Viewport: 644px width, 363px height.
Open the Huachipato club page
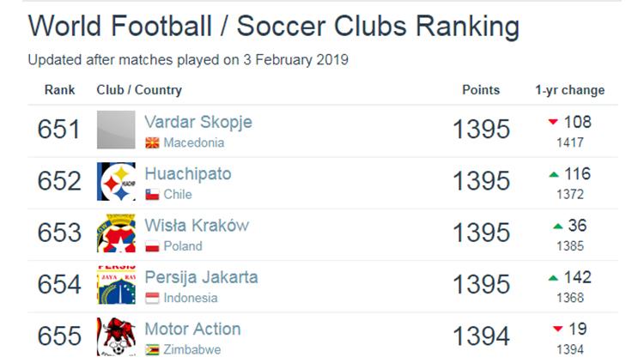pyautogui.click(x=188, y=174)
